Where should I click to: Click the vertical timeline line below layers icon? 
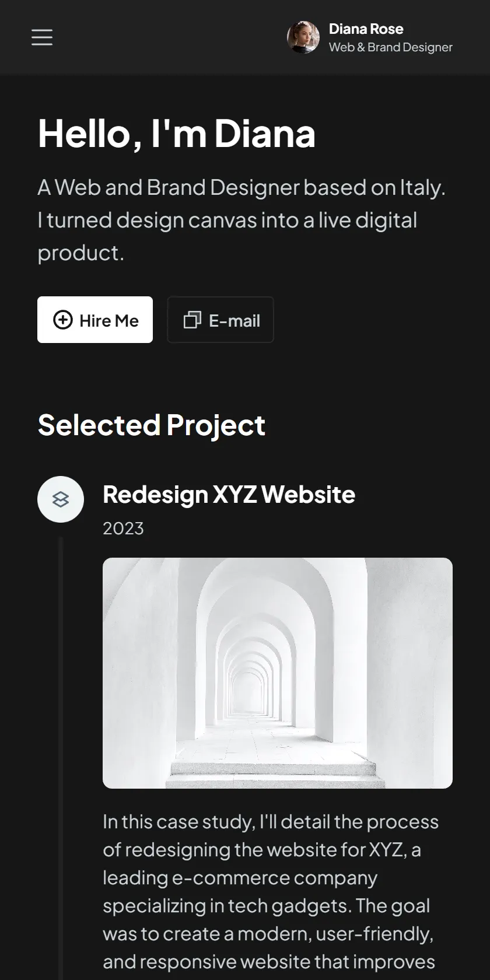pyautogui.click(x=61, y=758)
